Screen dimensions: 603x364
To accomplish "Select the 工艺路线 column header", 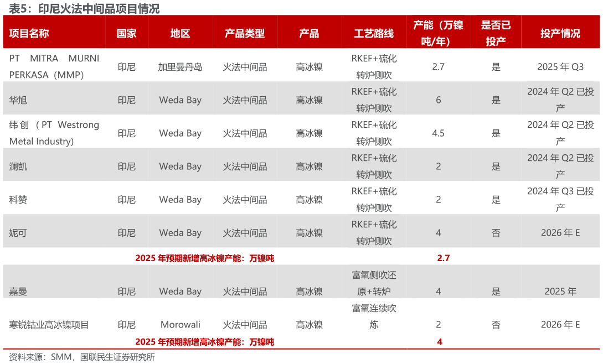I will pyautogui.click(x=374, y=33).
